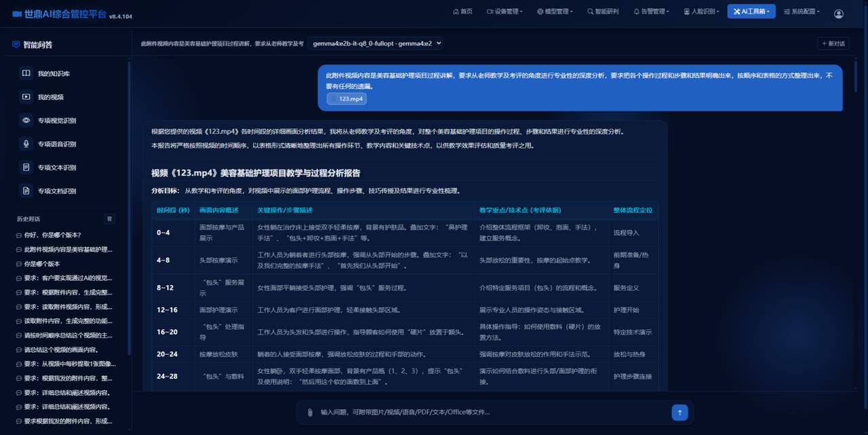Open 智能研判 in top navigation
This screenshot has height=435, width=868.
tap(603, 12)
